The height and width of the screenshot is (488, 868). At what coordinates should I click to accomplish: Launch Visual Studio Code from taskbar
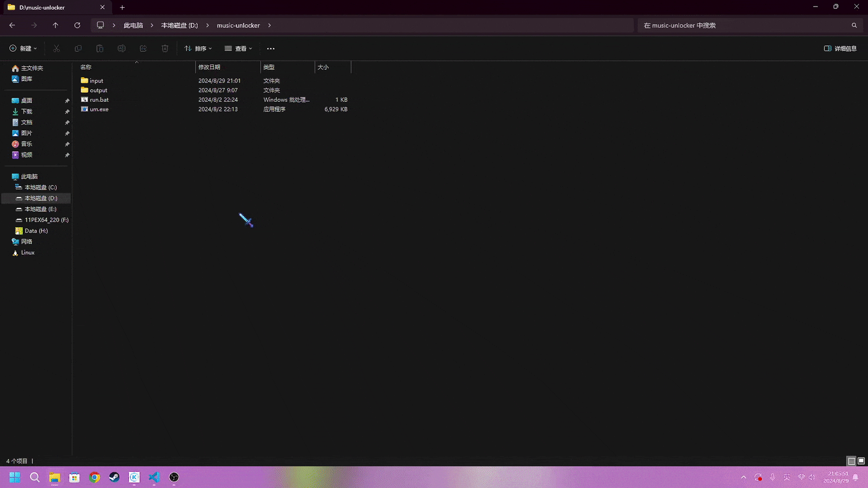point(154,477)
